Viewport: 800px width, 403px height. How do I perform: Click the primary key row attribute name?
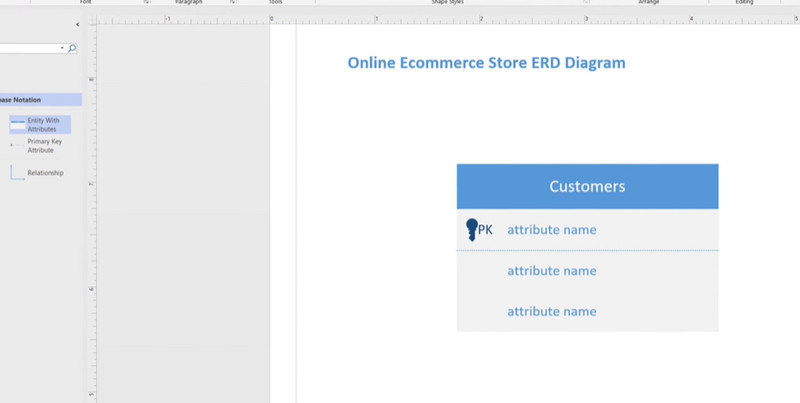pyautogui.click(x=551, y=230)
